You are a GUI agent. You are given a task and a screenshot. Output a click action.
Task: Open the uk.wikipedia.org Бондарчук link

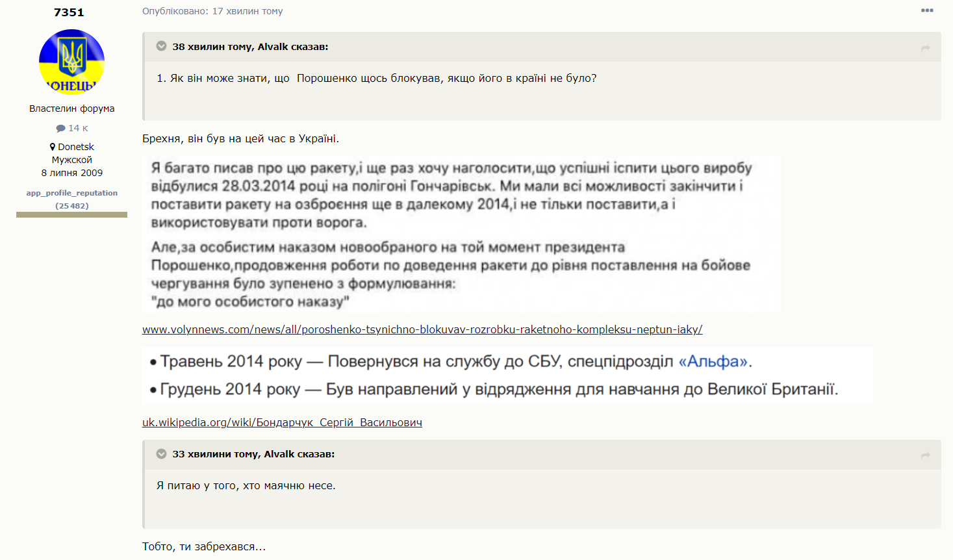click(282, 422)
